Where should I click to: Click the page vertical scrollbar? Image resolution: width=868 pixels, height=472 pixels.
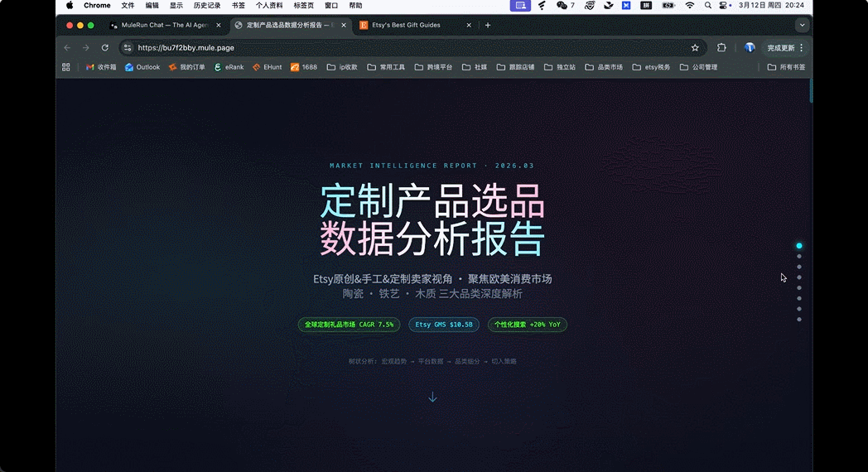pyautogui.click(x=811, y=91)
